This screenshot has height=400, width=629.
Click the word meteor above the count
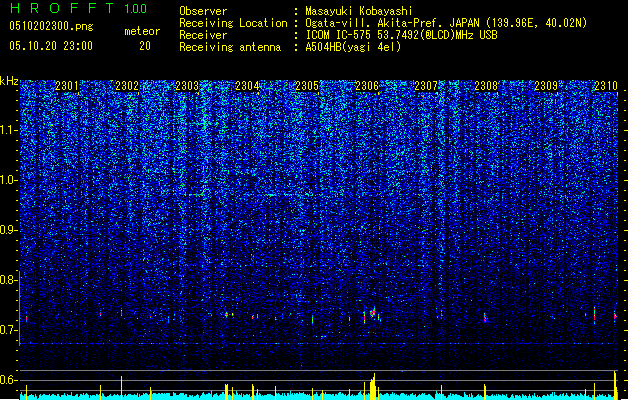[142, 31]
